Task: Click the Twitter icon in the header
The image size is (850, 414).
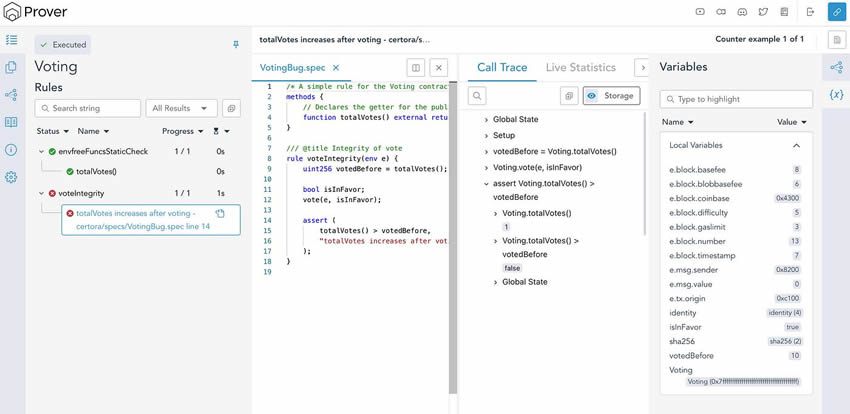Action: [x=763, y=12]
